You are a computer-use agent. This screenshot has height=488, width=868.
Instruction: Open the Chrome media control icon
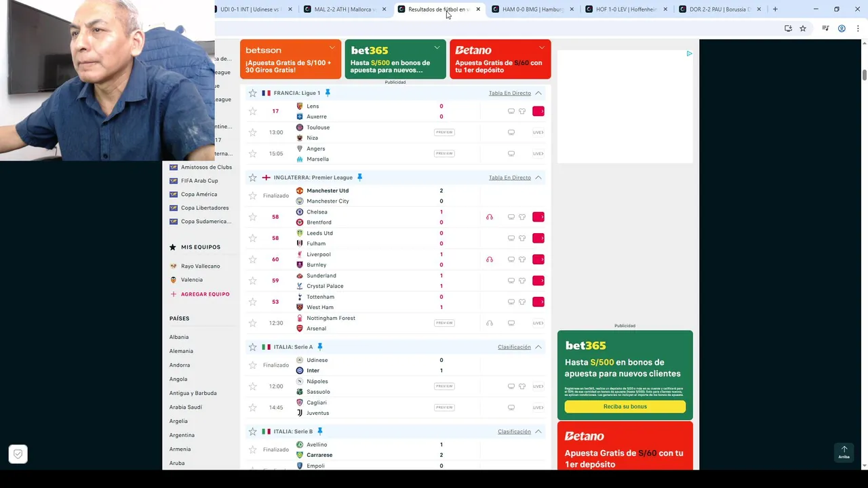(x=825, y=28)
